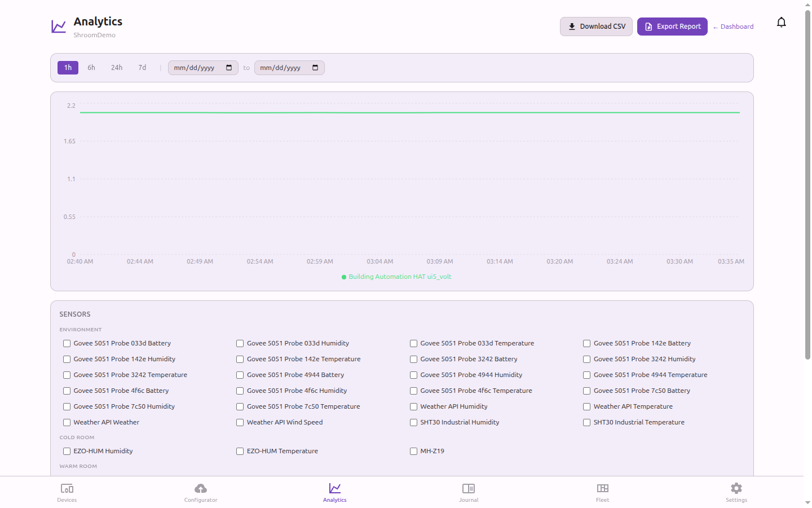This screenshot has width=812, height=508.
Task: Click the Analytics chart logo icon
Action: coord(59,27)
